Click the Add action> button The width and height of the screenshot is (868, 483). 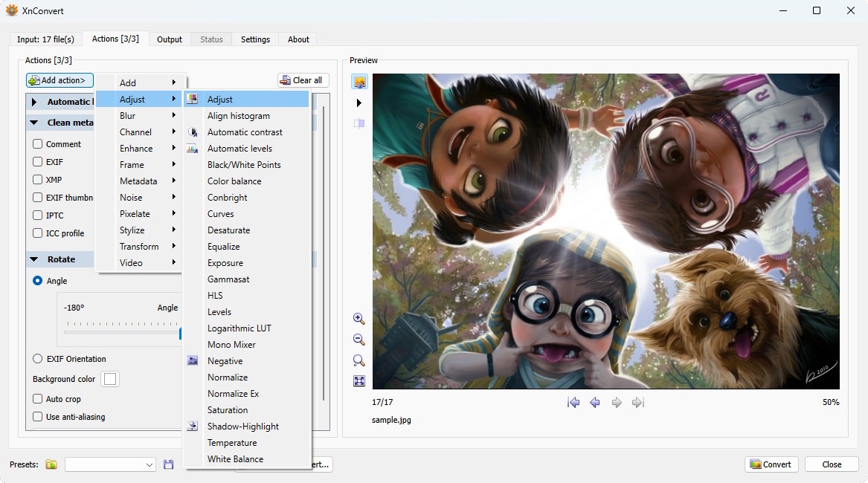[x=60, y=80]
